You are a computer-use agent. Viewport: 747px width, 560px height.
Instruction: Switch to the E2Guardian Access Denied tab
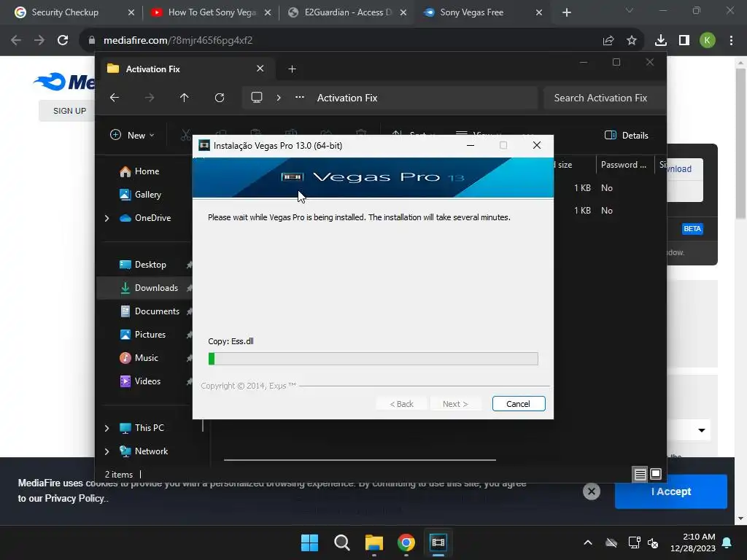coord(347,12)
